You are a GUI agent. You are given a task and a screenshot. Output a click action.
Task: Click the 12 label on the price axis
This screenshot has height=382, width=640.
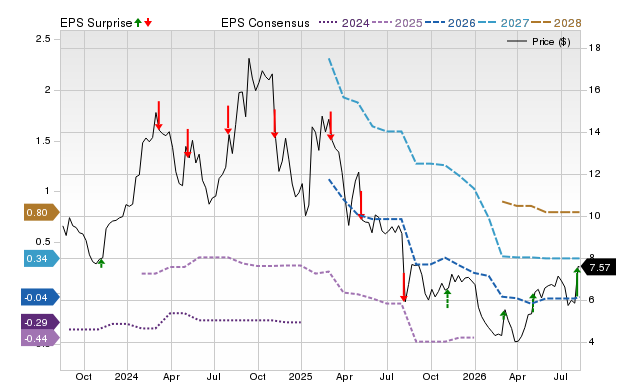(x=595, y=174)
